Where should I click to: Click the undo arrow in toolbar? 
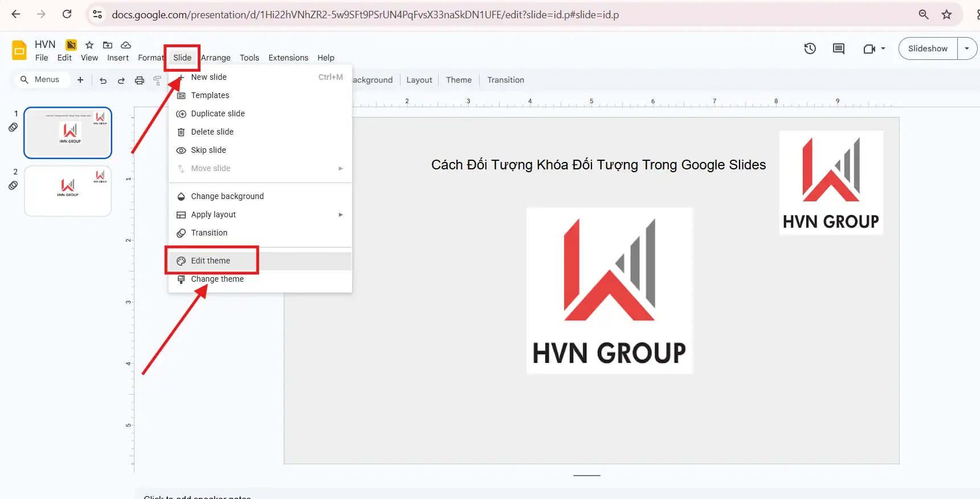click(x=103, y=80)
